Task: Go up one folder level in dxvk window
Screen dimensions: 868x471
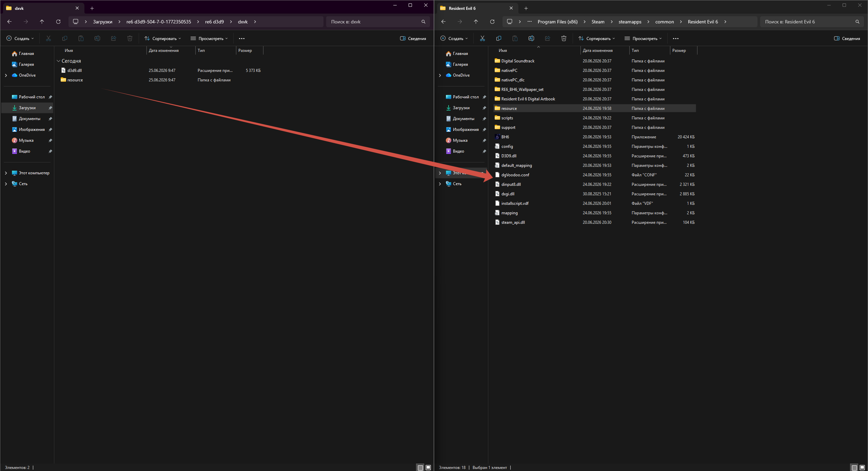Action: pos(42,22)
